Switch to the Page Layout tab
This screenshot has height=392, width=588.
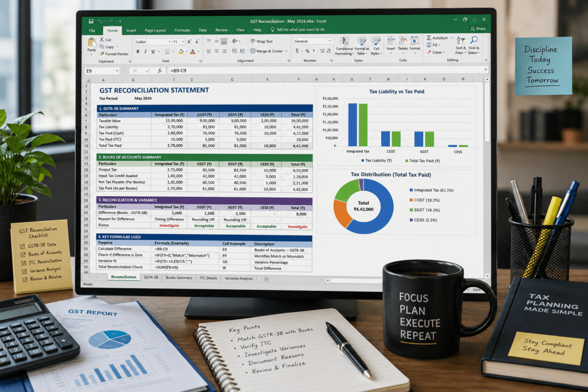point(155,30)
